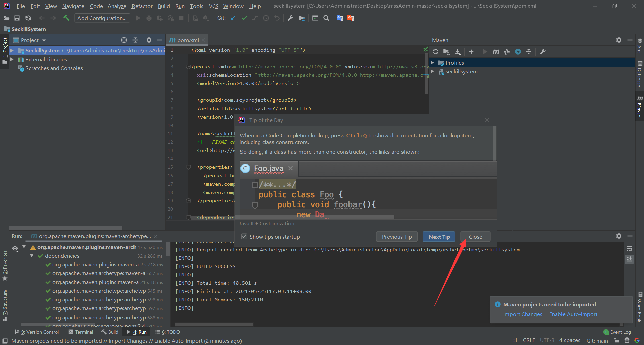644x345 pixels.
Task: Click Import Changes link
Action: (x=523, y=314)
